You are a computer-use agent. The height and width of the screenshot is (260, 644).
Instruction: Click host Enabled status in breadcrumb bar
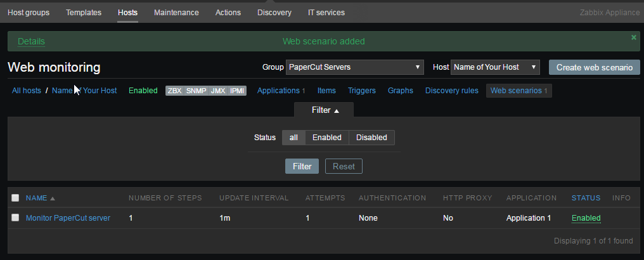click(143, 91)
